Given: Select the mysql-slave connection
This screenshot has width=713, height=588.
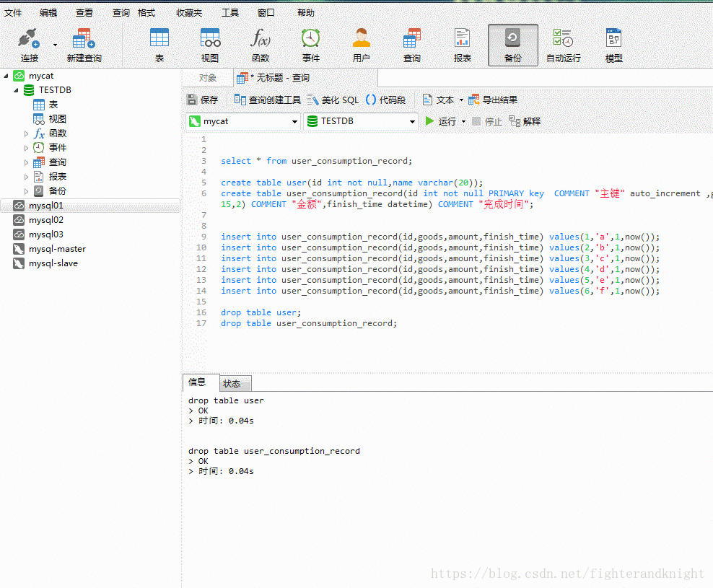Looking at the screenshot, I should [x=53, y=263].
